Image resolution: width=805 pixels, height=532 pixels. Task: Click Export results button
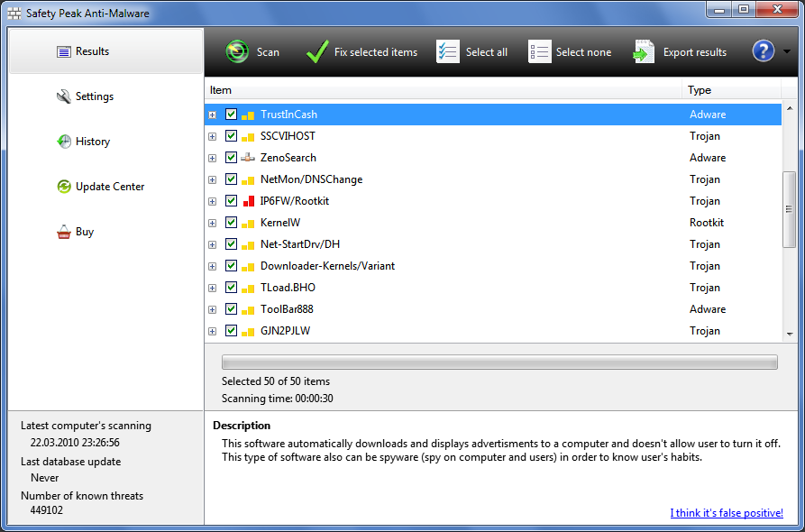pos(680,52)
